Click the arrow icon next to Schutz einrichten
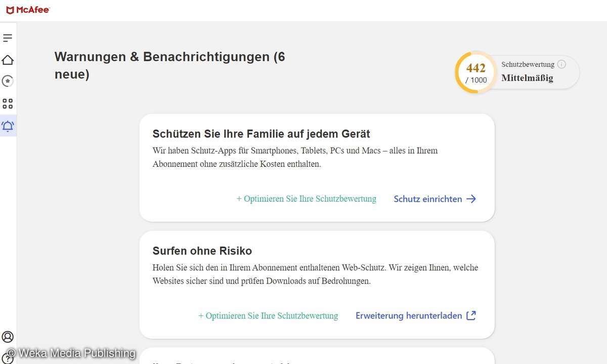Viewport: 607px width, 364px height. coord(471,199)
